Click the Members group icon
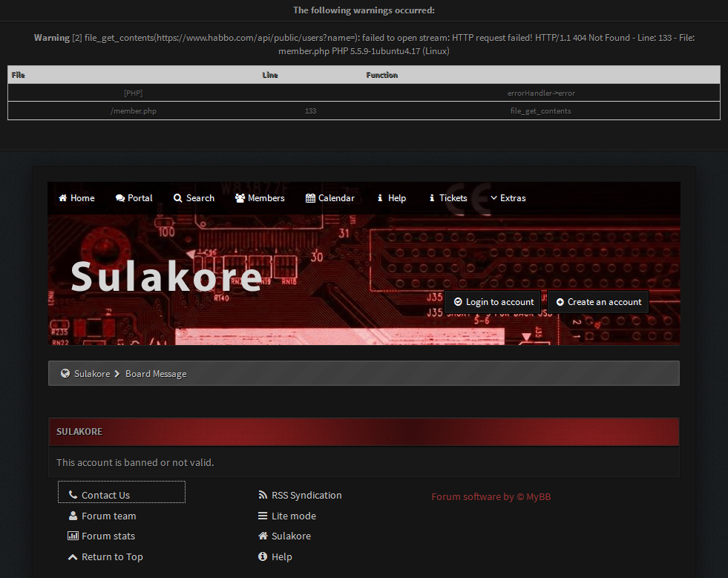The height and width of the screenshot is (578, 728). point(240,198)
